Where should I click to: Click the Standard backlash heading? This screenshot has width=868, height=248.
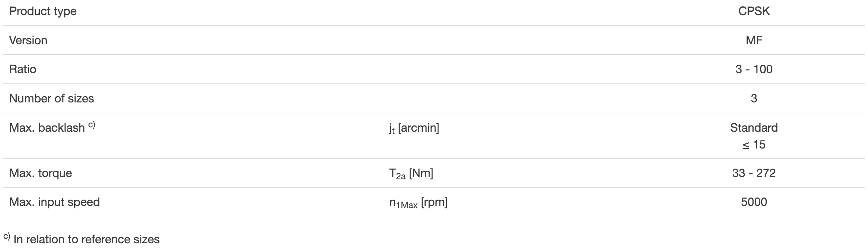(x=754, y=128)
